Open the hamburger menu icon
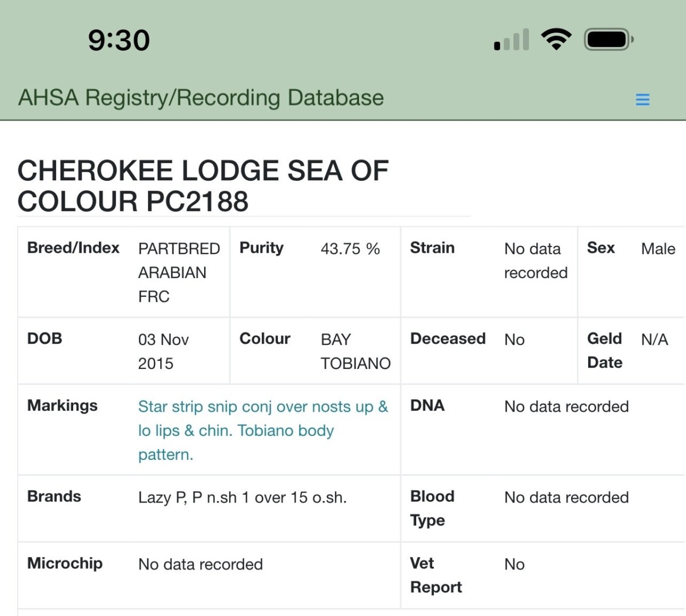 (643, 100)
